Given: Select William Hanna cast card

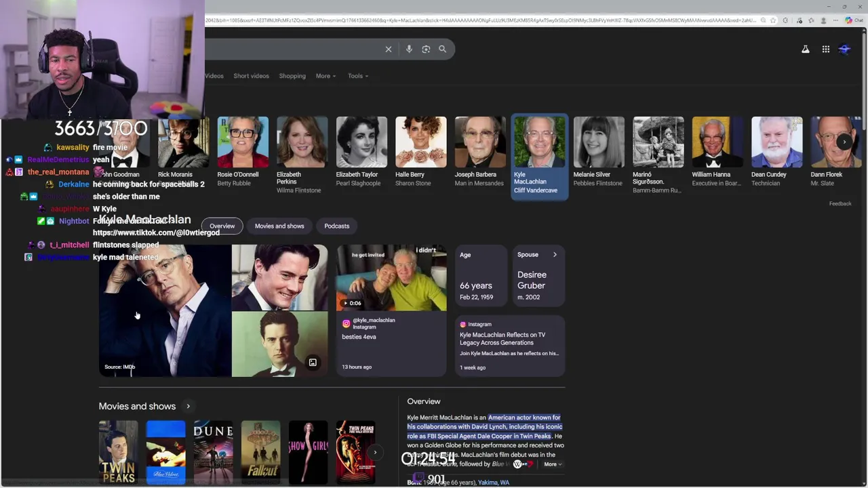Looking at the screenshot, I should pyautogui.click(x=717, y=152).
